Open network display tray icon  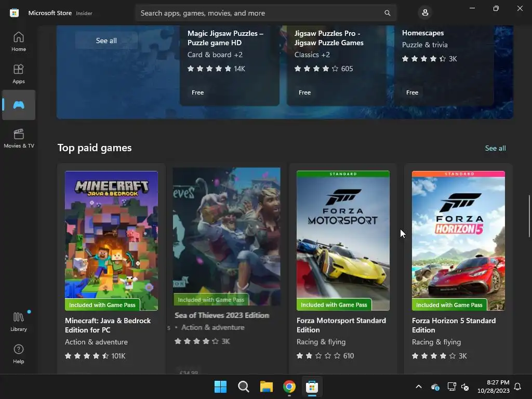coord(451,387)
